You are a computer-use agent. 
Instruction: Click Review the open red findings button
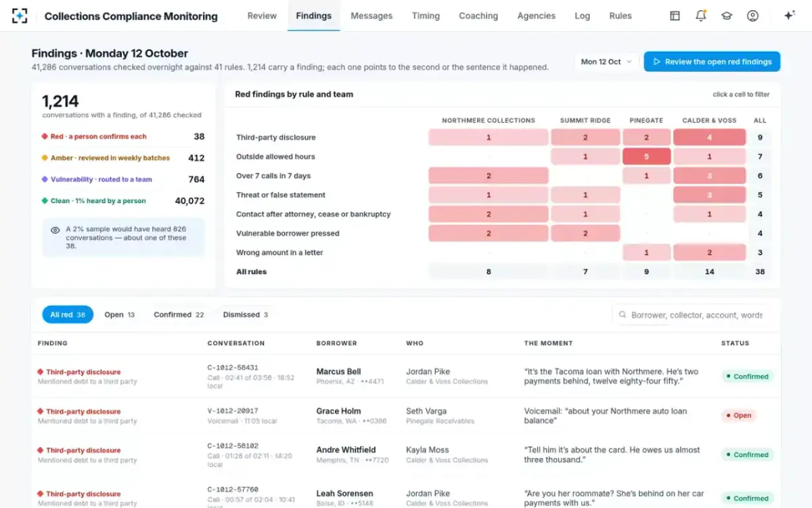(x=712, y=62)
